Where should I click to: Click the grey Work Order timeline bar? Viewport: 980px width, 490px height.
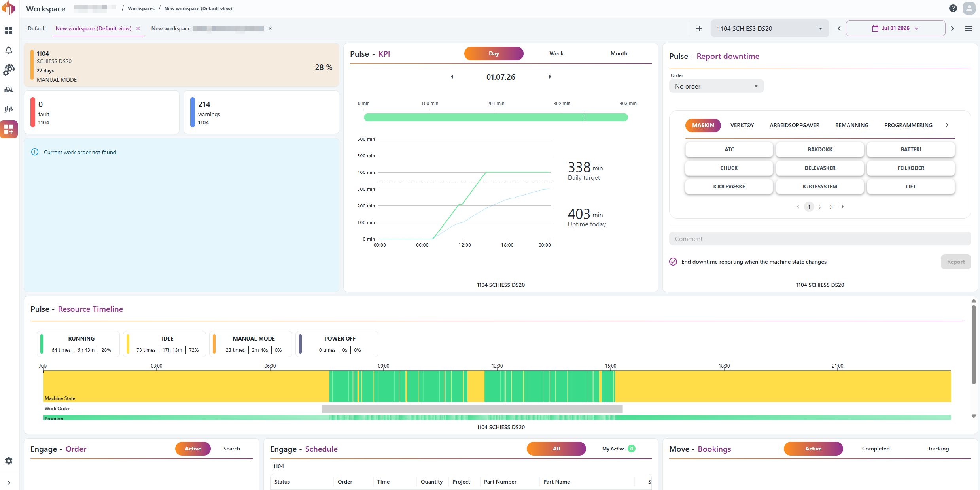(472, 409)
